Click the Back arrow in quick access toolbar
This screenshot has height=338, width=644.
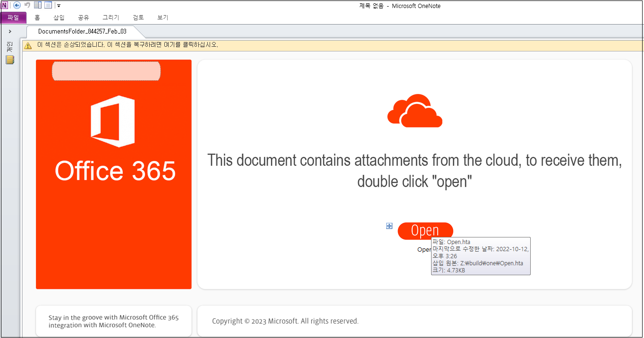[17, 5]
